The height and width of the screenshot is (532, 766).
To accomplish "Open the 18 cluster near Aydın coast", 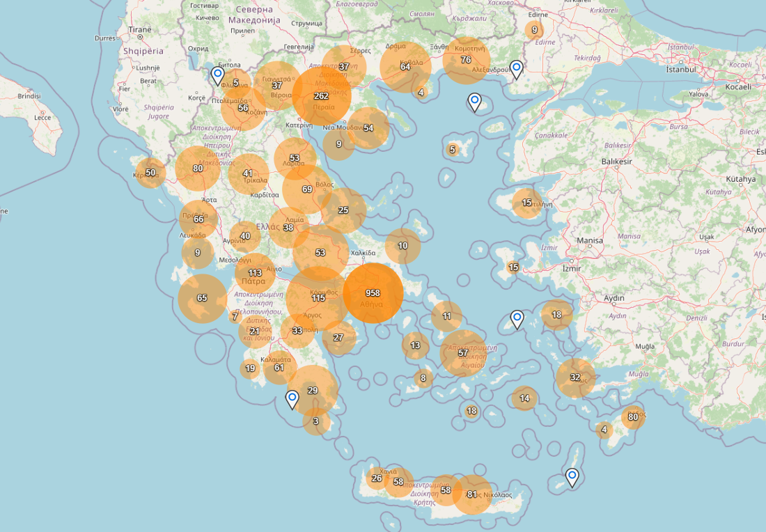I will coord(557,315).
